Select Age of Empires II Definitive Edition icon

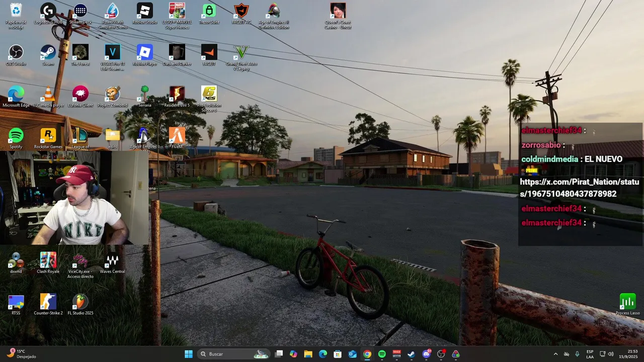pos(274,16)
